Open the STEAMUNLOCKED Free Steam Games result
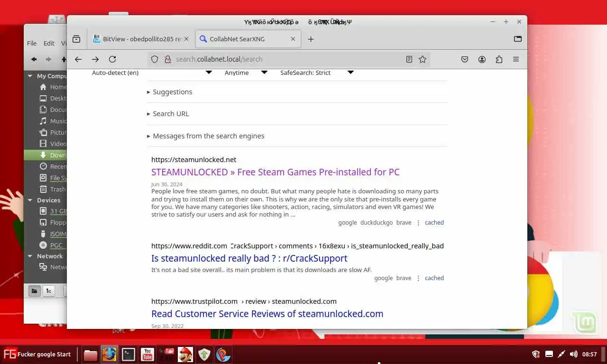 (x=276, y=172)
